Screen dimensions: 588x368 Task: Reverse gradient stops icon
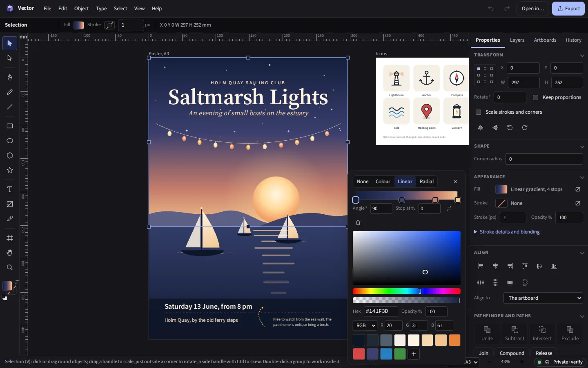(449, 209)
